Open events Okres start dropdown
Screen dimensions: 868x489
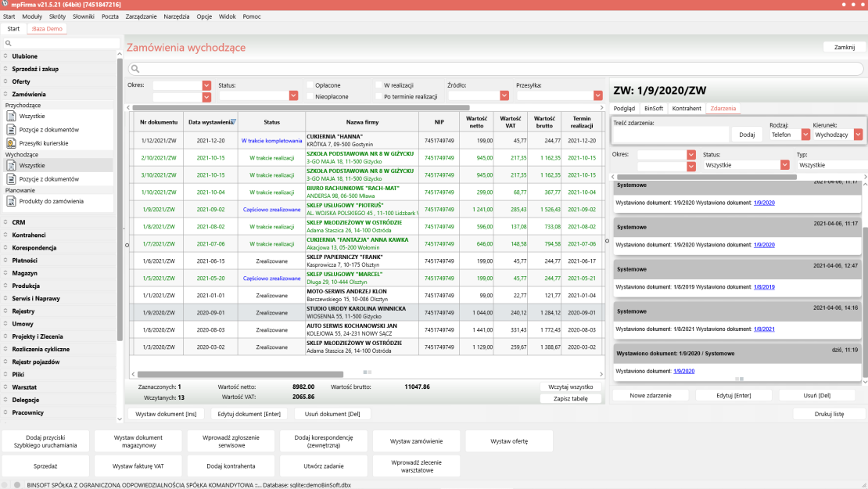click(690, 154)
